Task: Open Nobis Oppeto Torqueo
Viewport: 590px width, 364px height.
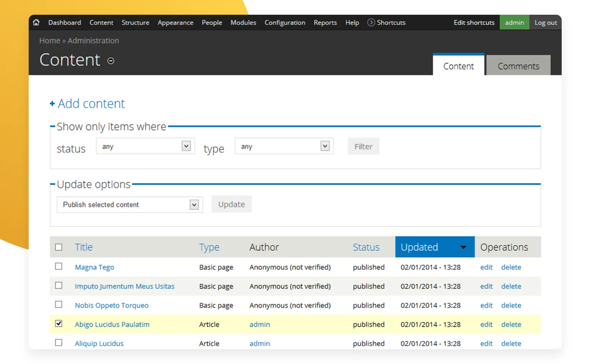Action: click(112, 306)
